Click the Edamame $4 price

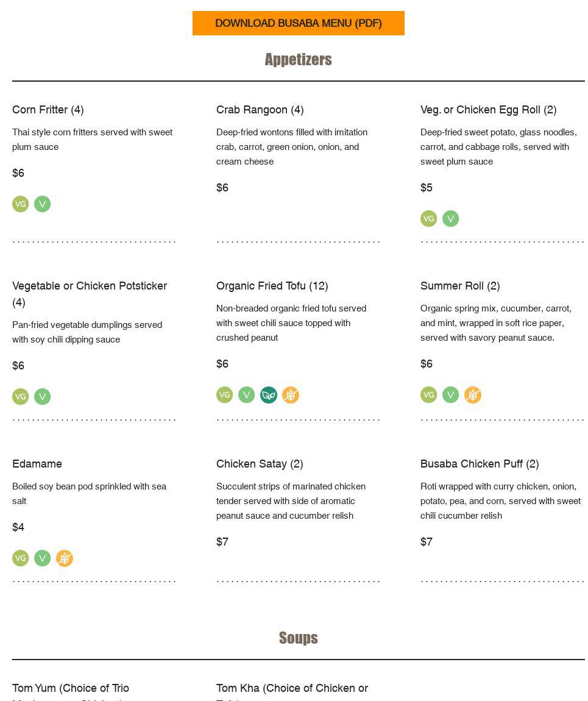tap(18, 527)
